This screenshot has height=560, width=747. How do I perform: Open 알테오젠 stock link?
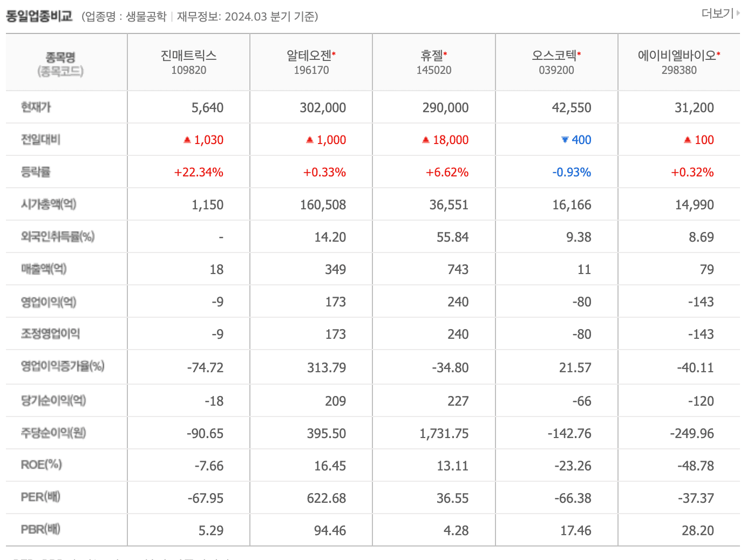pos(309,56)
